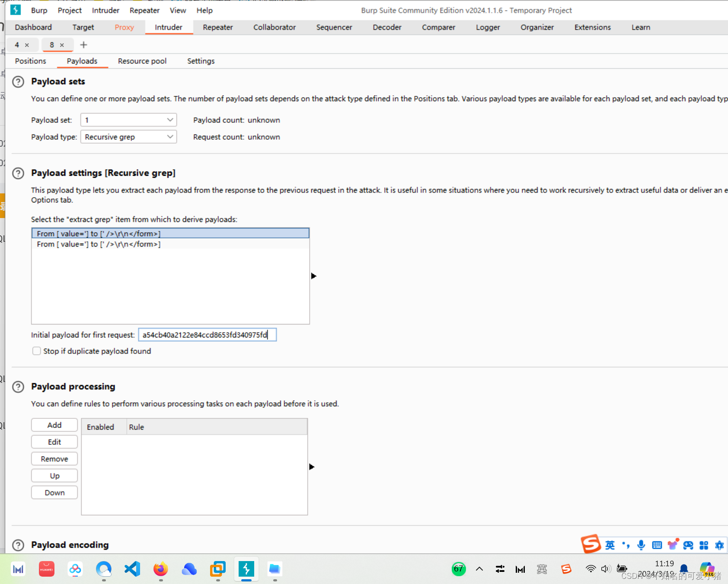Image resolution: width=728 pixels, height=584 pixels.
Task: Open Huawei app from the taskbar
Action: (47, 569)
